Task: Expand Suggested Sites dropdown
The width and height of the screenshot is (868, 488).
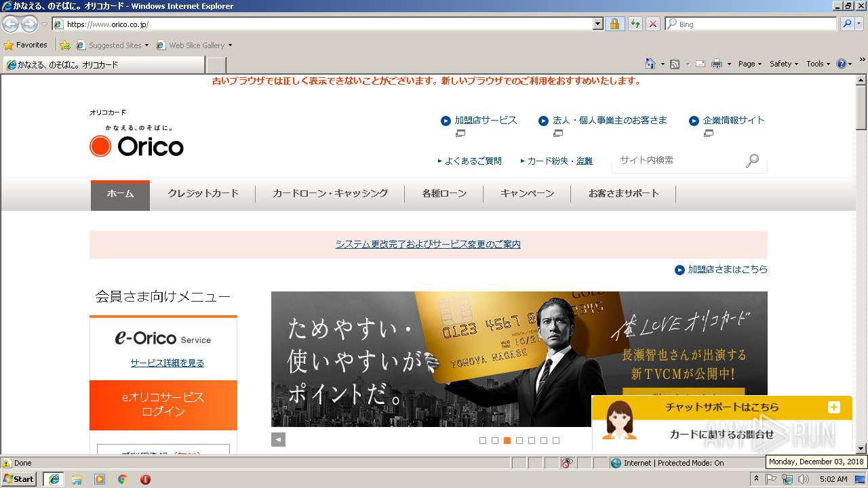Action: click(x=146, y=45)
